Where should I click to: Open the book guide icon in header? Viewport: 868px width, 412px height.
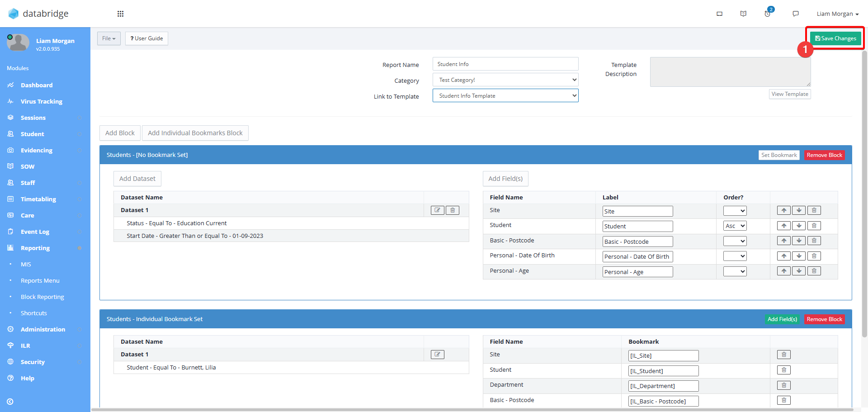(743, 14)
